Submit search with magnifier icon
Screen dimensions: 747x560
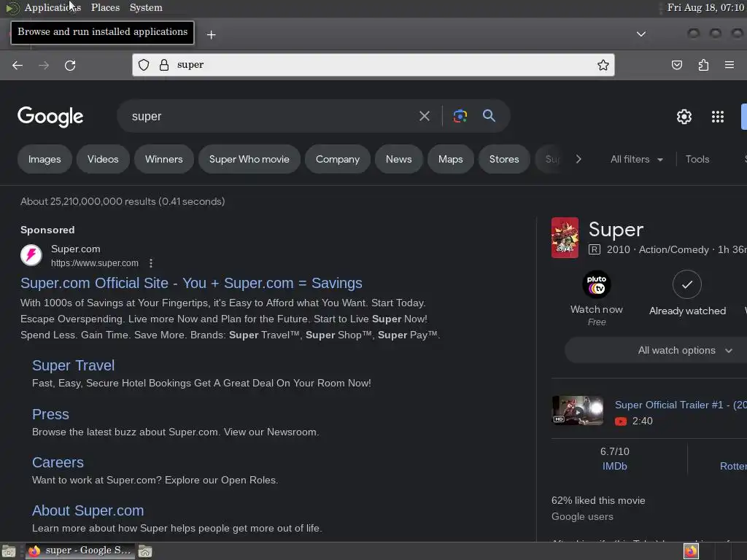[x=489, y=115]
